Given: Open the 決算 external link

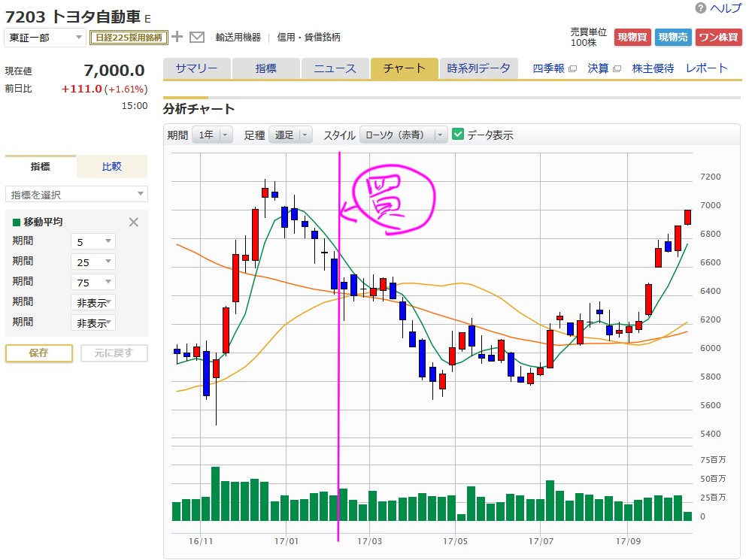Looking at the screenshot, I should point(604,68).
